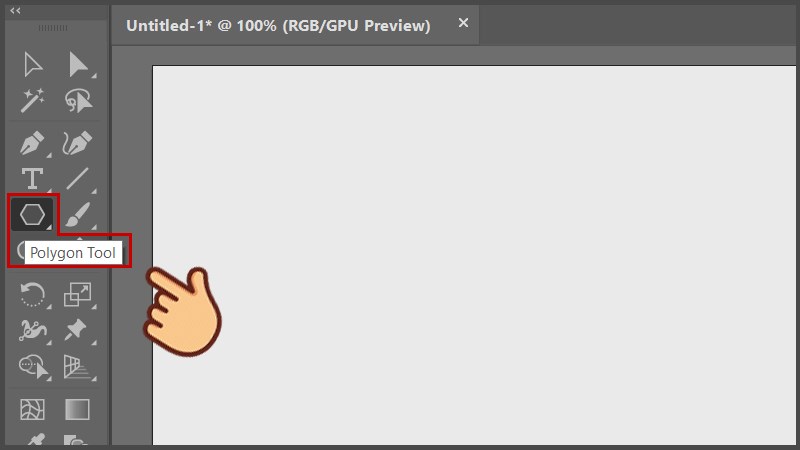
Task: Select the Scale tool
Action: 78,295
